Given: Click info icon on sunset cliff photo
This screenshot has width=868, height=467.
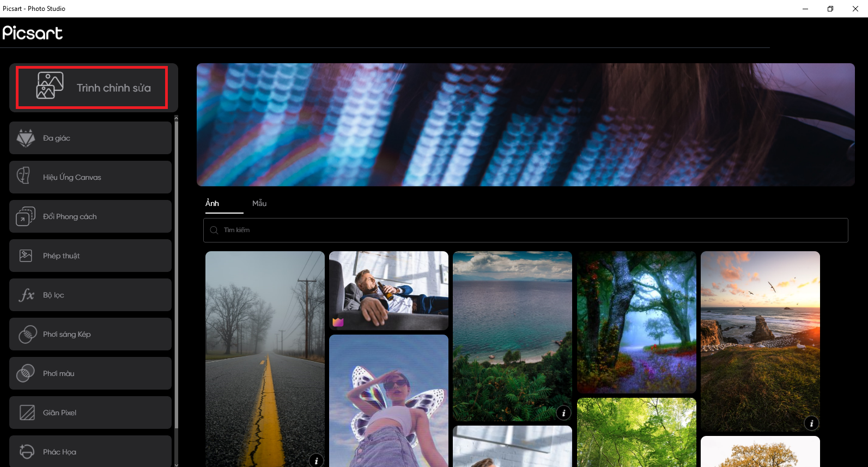Looking at the screenshot, I should coord(811,423).
